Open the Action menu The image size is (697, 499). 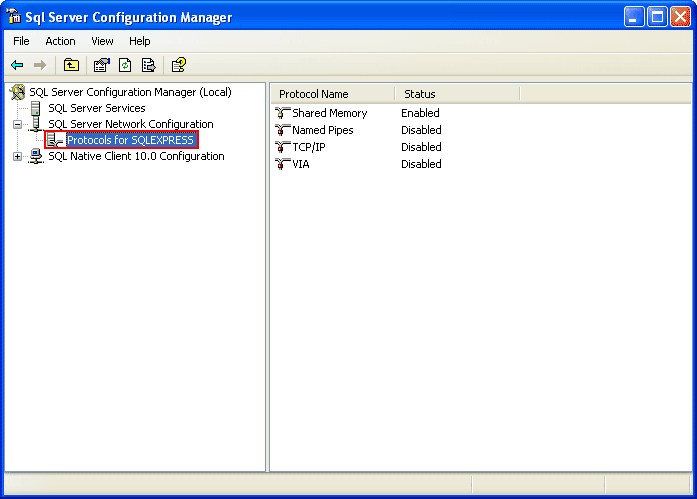[x=60, y=41]
